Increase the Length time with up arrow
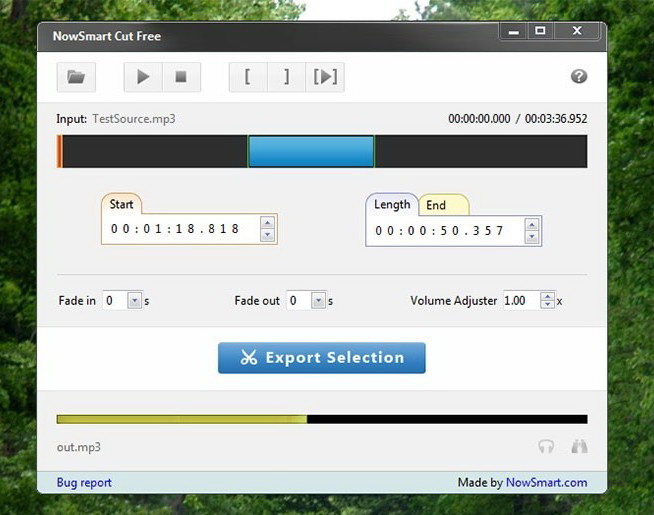Viewport: 654px width, 515px height. (532, 225)
